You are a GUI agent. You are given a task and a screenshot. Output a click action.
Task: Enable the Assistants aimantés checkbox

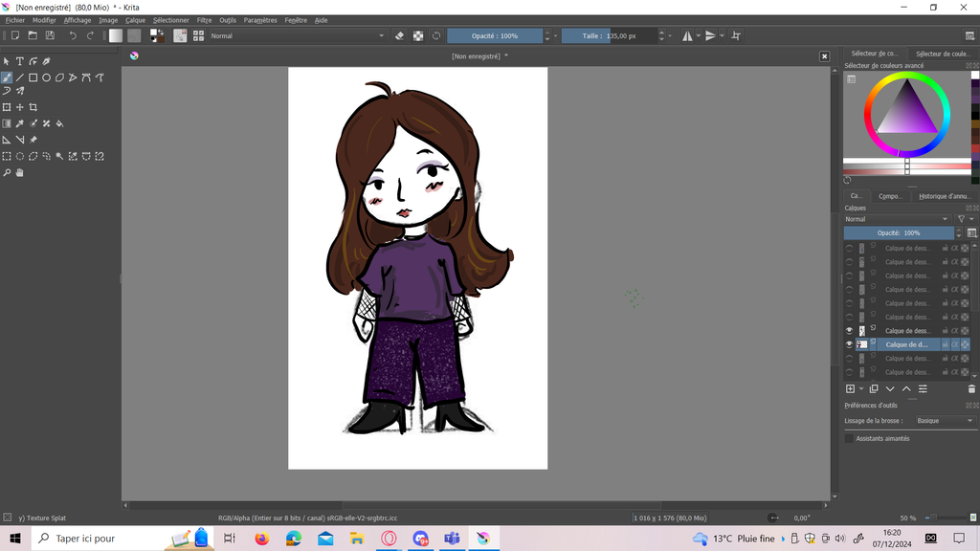point(849,438)
